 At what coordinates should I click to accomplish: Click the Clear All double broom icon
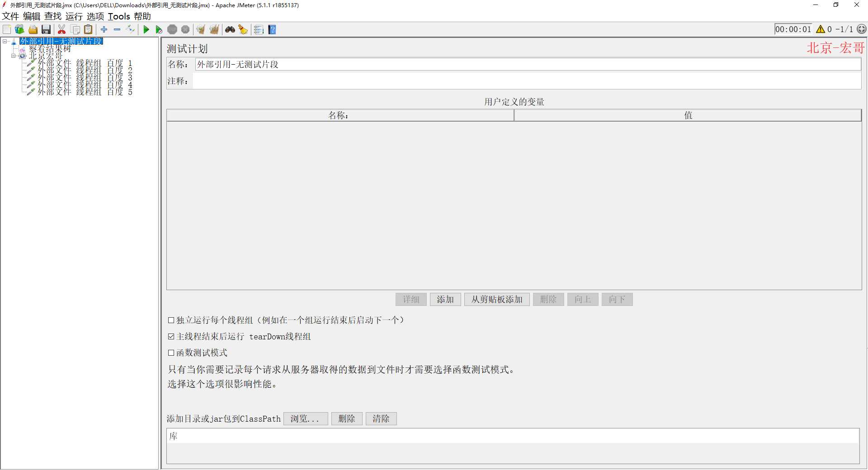[214, 29]
